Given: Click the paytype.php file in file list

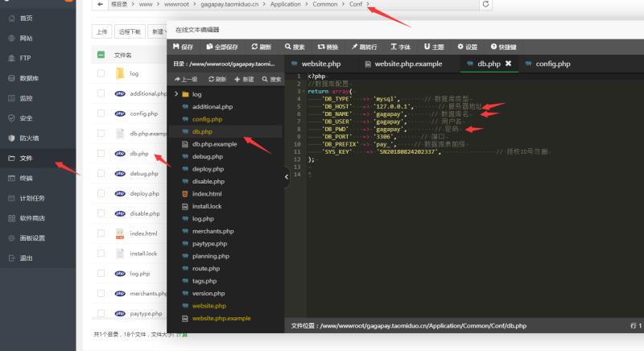Looking at the screenshot, I should pyautogui.click(x=146, y=313).
